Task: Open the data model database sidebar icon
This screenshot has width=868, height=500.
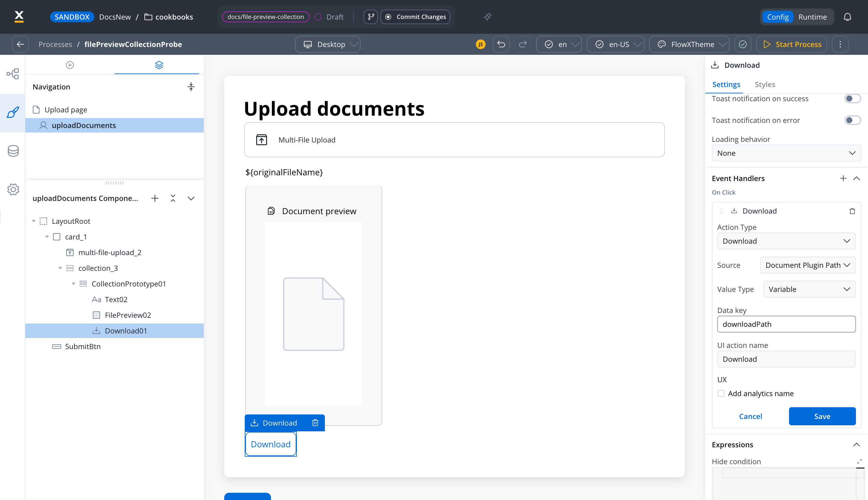Action: coord(13,151)
